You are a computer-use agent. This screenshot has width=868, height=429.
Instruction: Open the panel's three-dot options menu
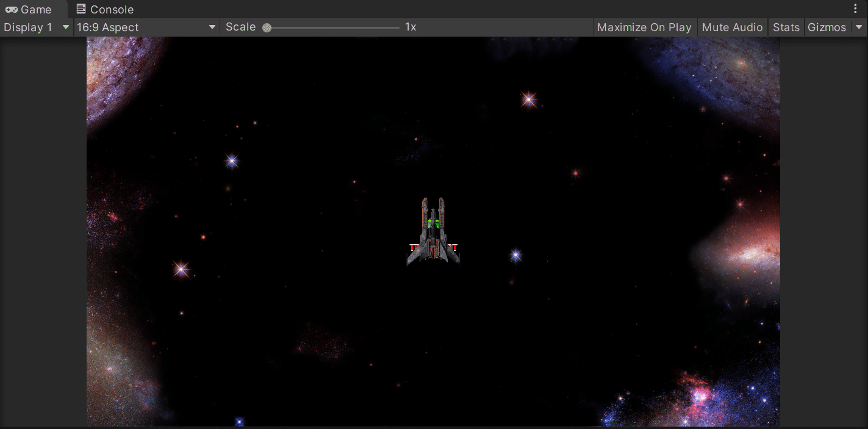pos(855,9)
